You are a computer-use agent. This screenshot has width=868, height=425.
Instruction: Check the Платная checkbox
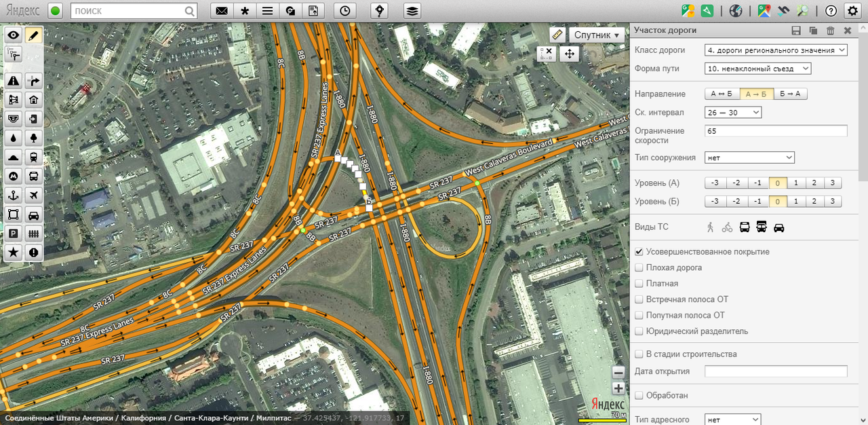[x=639, y=284]
